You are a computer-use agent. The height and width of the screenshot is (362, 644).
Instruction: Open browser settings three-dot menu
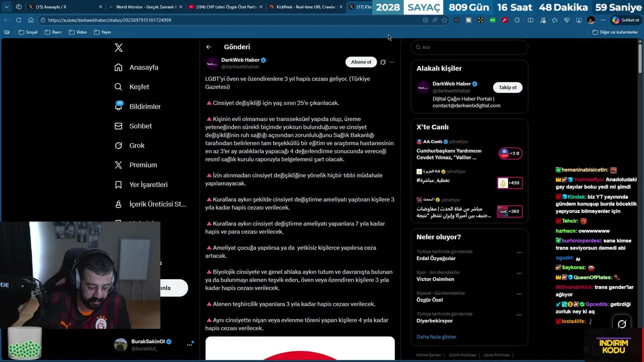603,20
